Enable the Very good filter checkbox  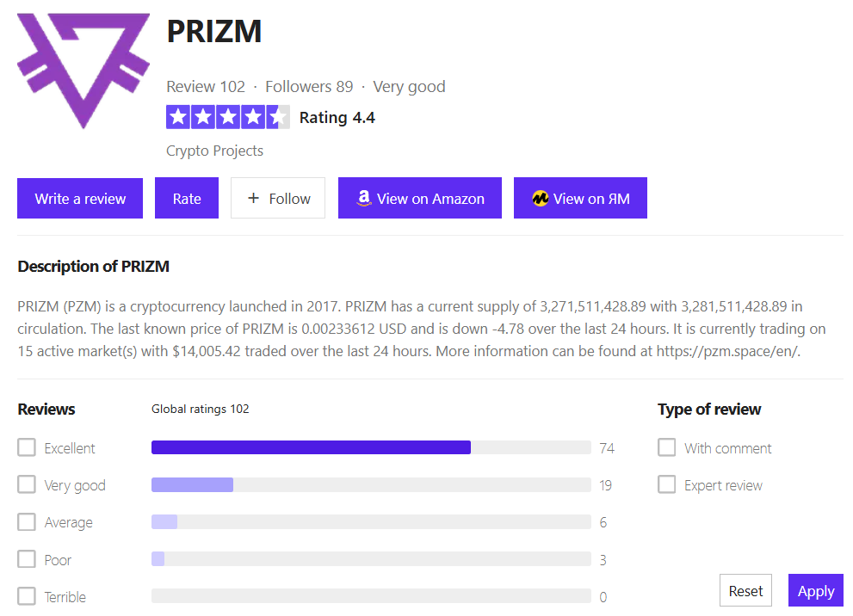tap(27, 485)
